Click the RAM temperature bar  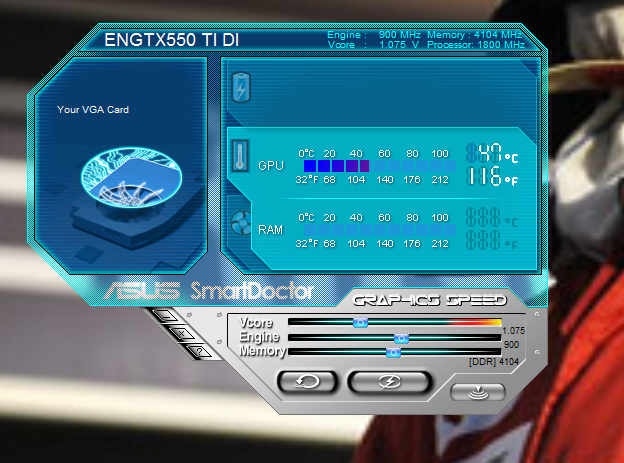380,230
